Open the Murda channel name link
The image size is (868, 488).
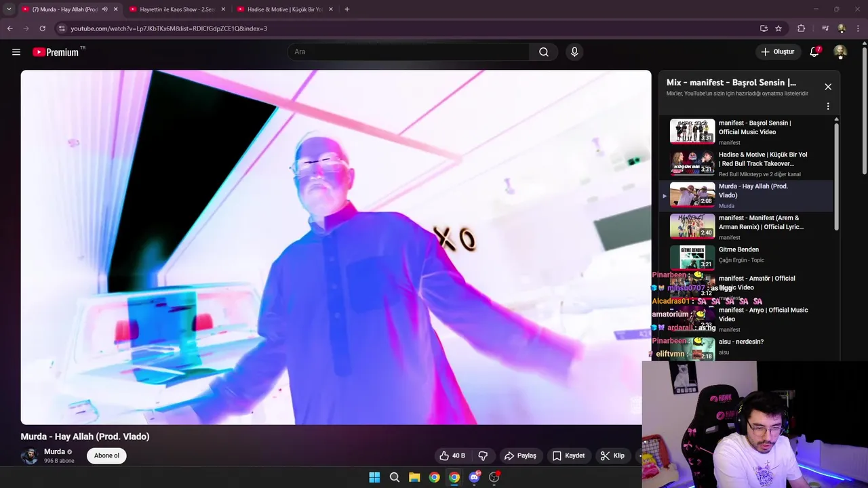coord(54,451)
